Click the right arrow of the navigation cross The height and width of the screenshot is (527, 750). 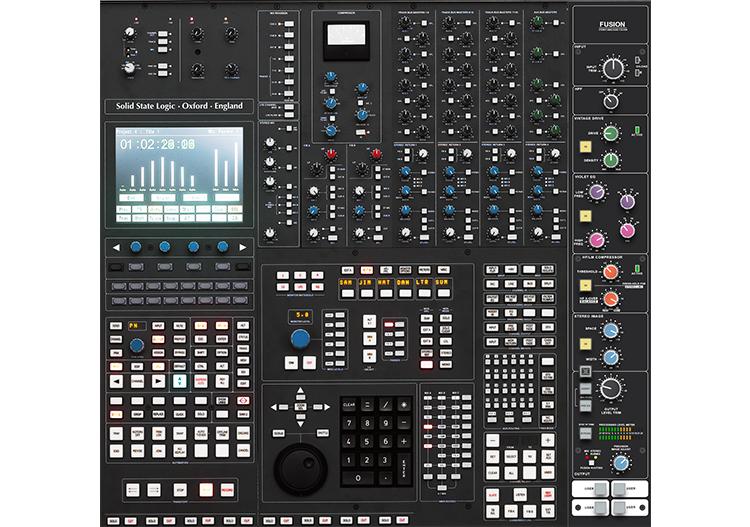327,407
